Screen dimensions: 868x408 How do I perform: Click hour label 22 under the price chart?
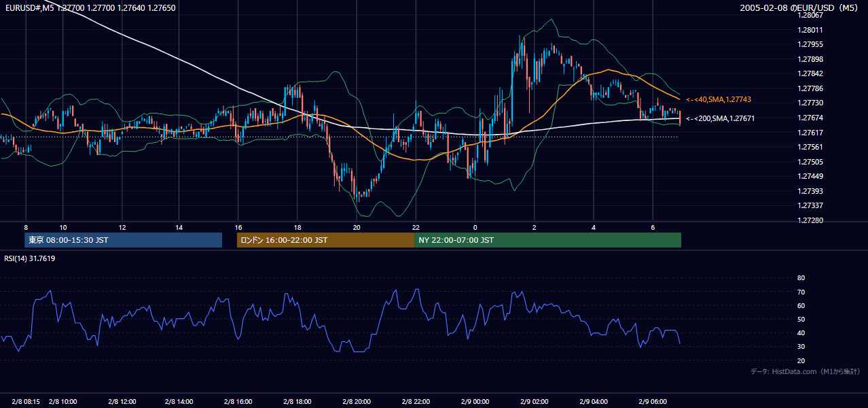(416, 227)
